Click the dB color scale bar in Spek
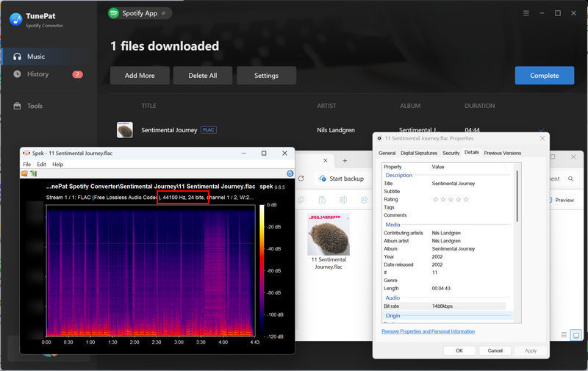This screenshot has height=371, width=588. [x=262, y=270]
